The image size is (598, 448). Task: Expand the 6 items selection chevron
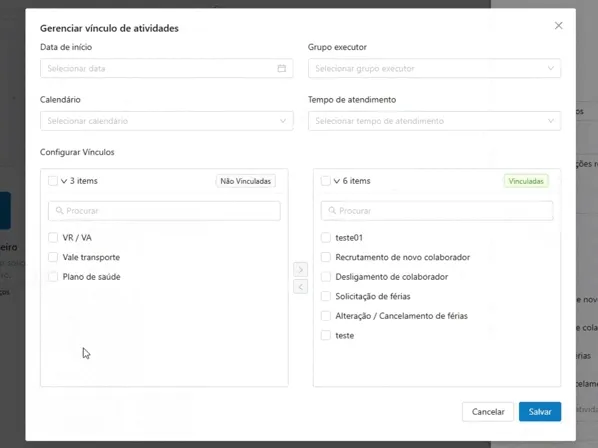(337, 181)
